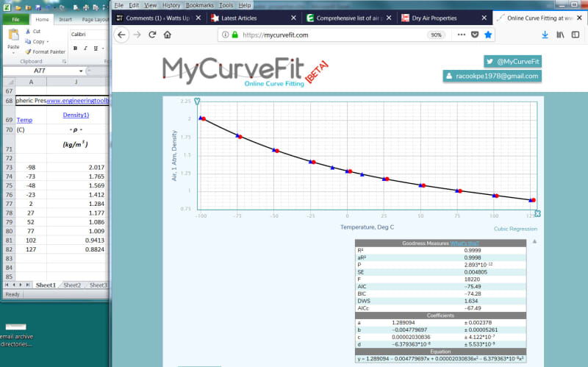This screenshot has height=367, width=588.
Task: Reload the mycurvefit page
Action: click(x=152, y=35)
